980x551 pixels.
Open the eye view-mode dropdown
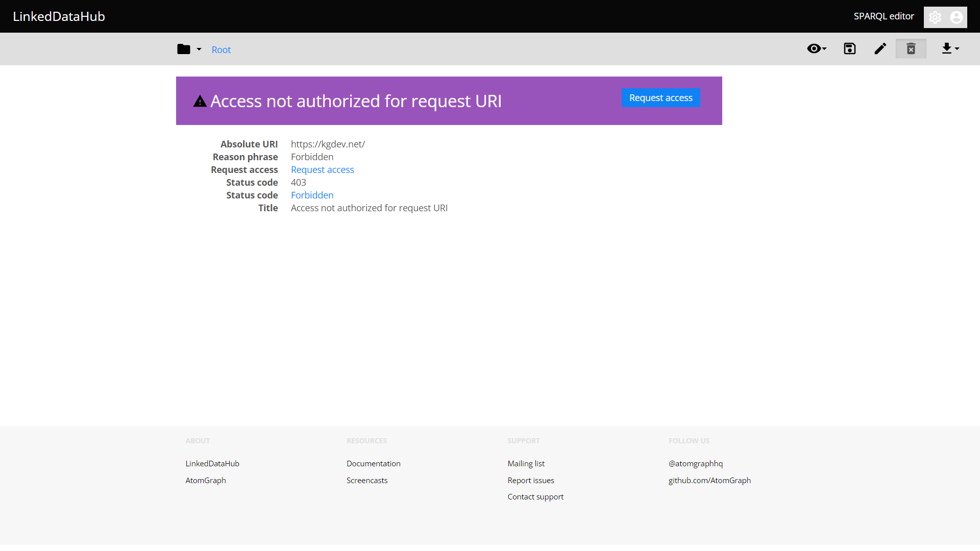click(x=817, y=48)
